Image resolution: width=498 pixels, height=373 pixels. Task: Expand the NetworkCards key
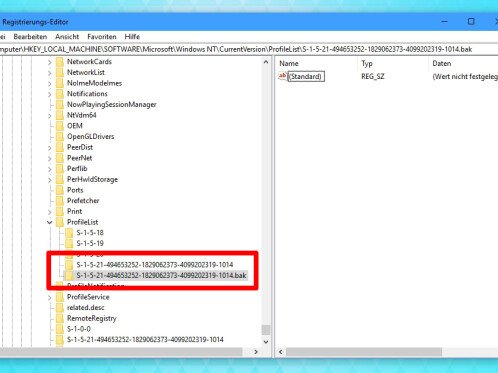(49, 62)
